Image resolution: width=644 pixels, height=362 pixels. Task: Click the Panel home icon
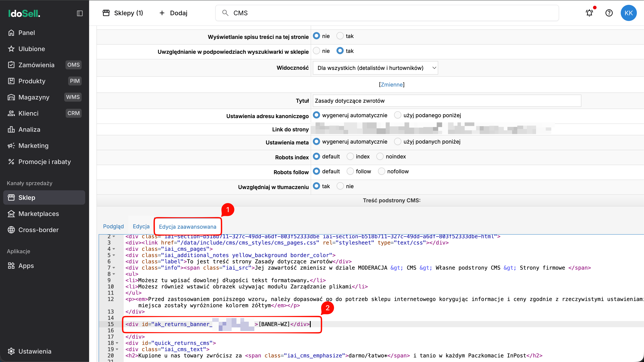pos(11,33)
